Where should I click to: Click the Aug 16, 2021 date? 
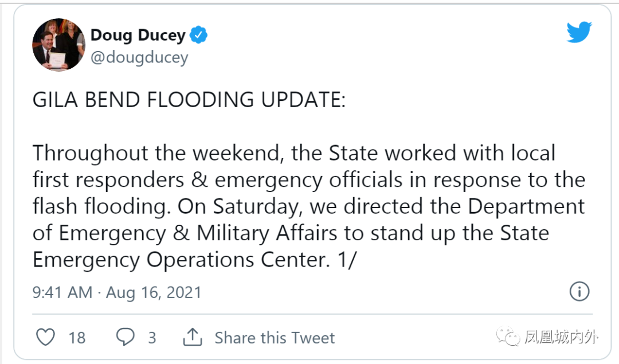(x=154, y=292)
